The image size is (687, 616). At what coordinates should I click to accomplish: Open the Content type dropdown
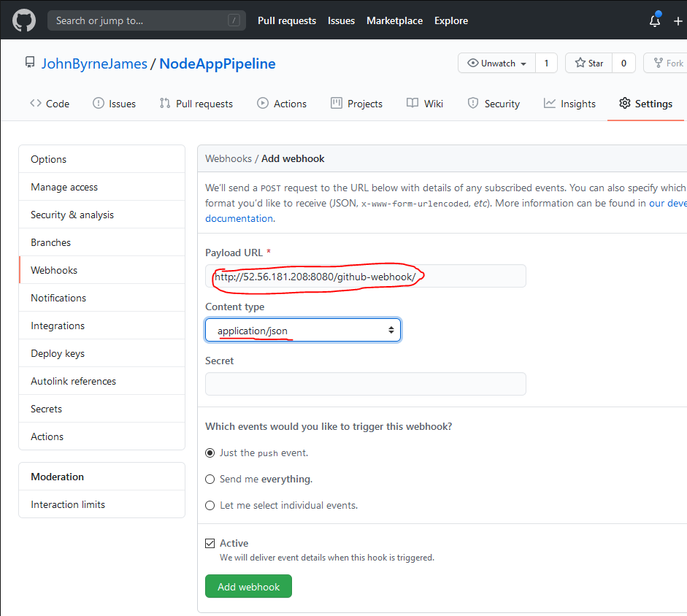pos(303,331)
